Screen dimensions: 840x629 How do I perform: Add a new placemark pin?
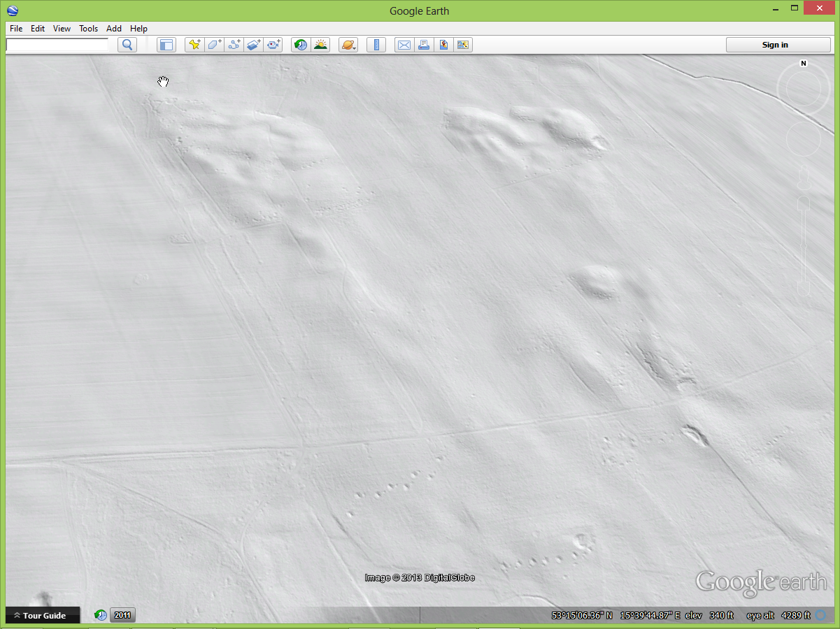pyautogui.click(x=195, y=45)
